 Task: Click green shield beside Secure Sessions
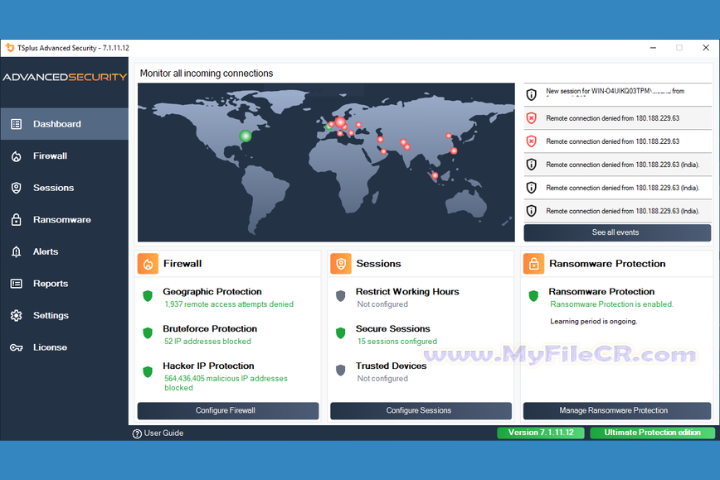(340, 333)
